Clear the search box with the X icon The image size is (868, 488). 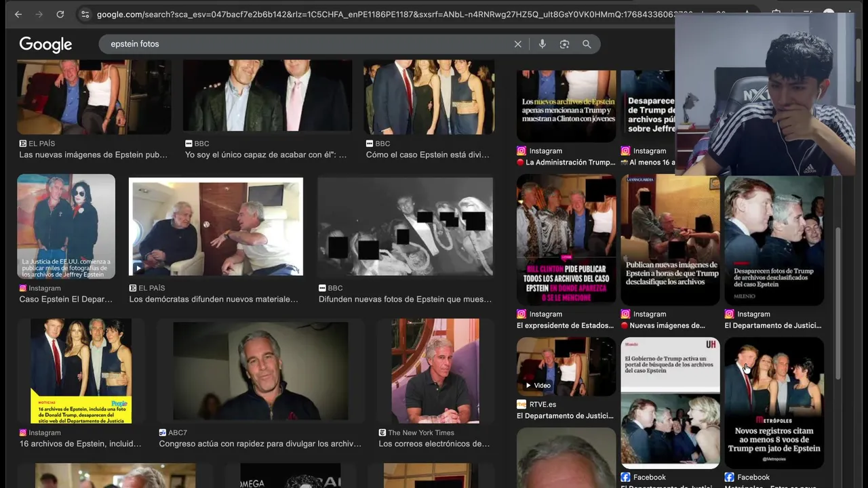[x=517, y=44]
